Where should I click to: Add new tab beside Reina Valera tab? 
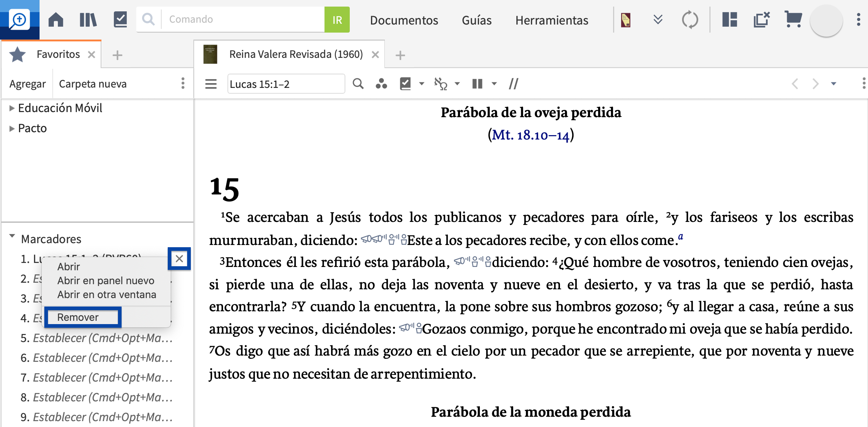pos(400,55)
